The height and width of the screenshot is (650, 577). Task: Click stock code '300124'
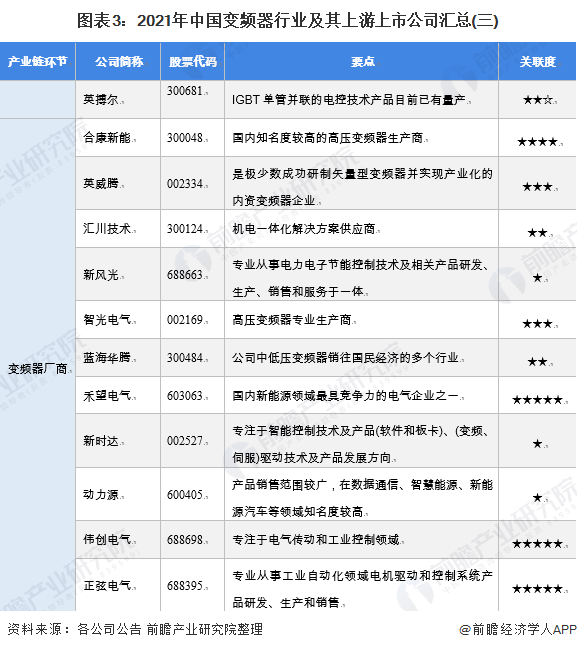(x=185, y=229)
